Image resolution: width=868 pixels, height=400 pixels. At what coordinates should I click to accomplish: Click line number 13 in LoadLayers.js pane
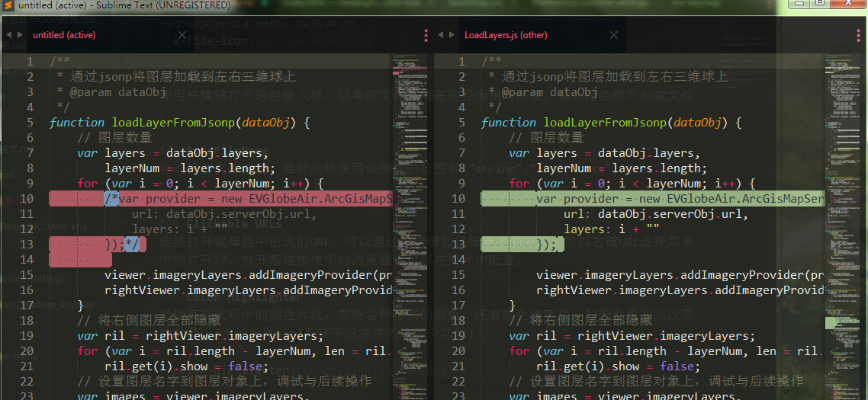click(458, 245)
